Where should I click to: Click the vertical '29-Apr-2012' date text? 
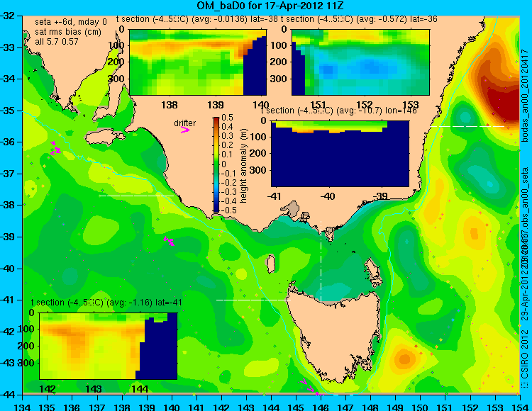[x=525, y=298]
